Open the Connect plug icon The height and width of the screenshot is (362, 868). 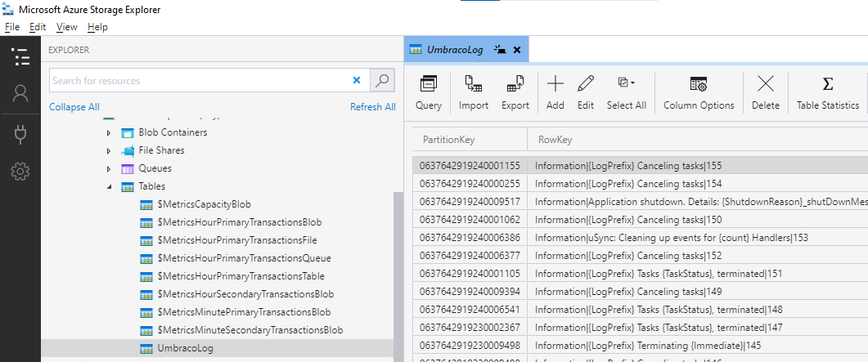click(20, 134)
